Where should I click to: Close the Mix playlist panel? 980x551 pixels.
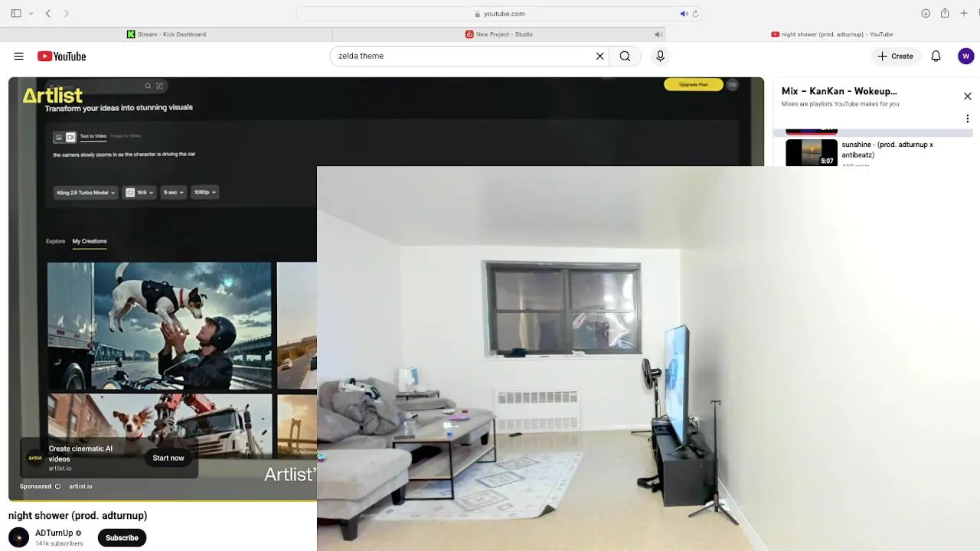pos(967,96)
